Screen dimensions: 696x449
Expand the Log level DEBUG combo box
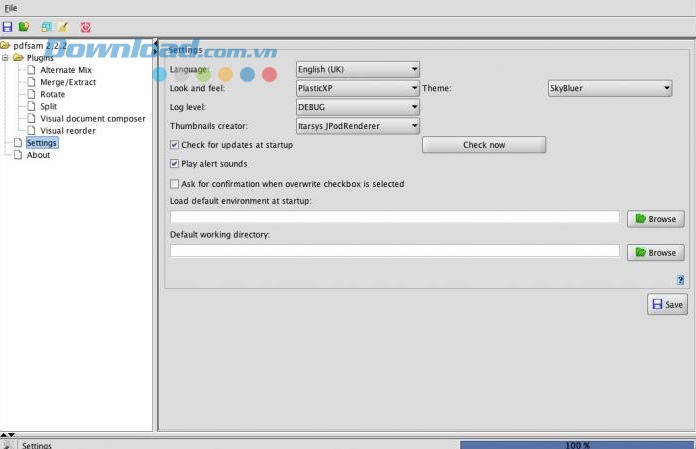click(x=357, y=107)
